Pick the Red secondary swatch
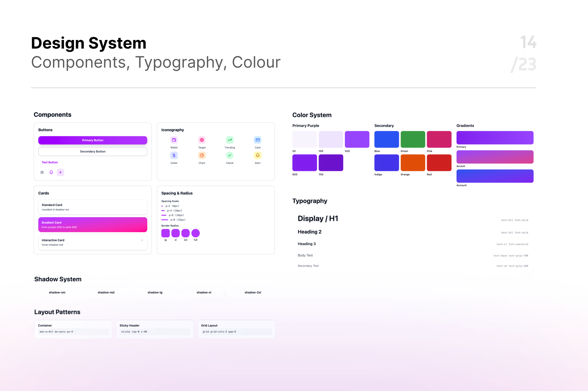Image resolution: width=588 pixels, height=391 pixels. click(x=439, y=163)
